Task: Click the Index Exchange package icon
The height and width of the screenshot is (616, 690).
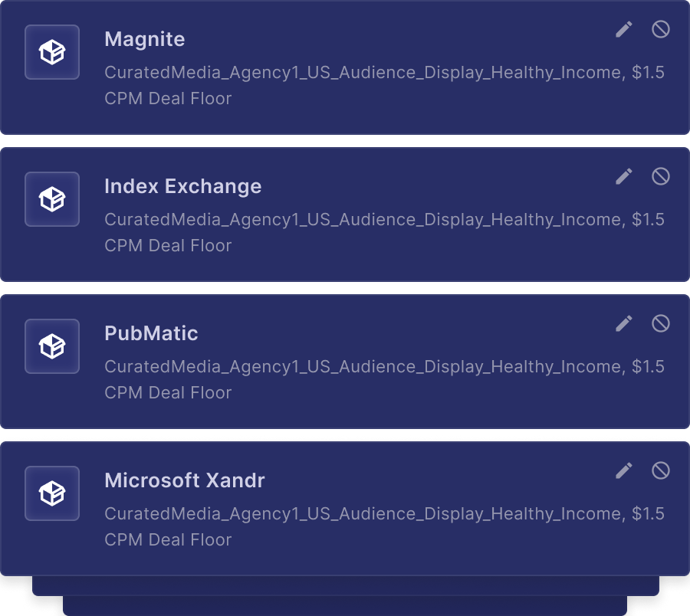Action: tap(52, 199)
